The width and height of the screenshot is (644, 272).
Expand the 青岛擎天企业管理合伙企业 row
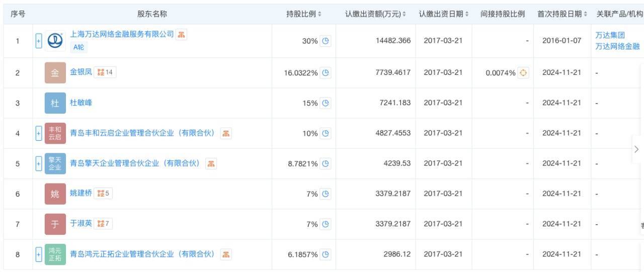[x=39, y=164]
